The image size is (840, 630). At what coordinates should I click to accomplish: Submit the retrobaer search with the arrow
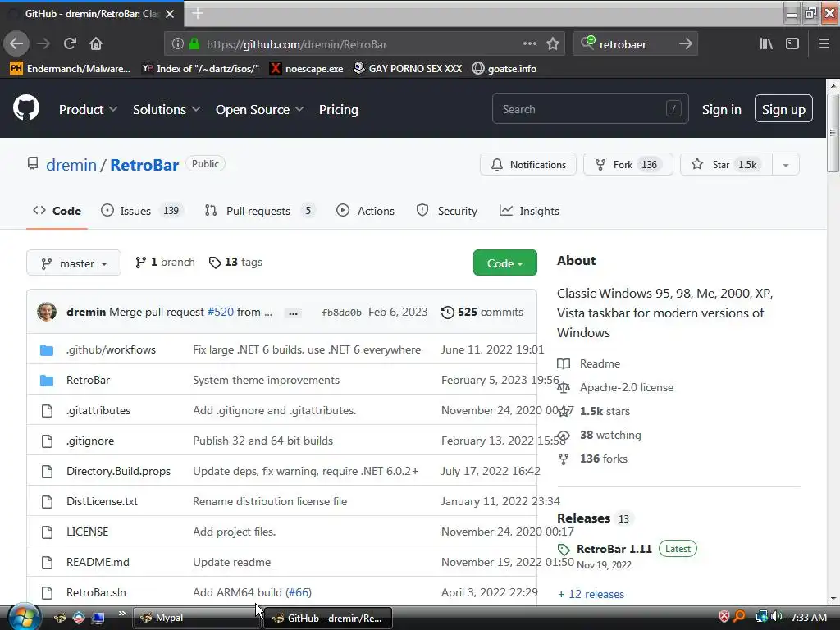685,44
